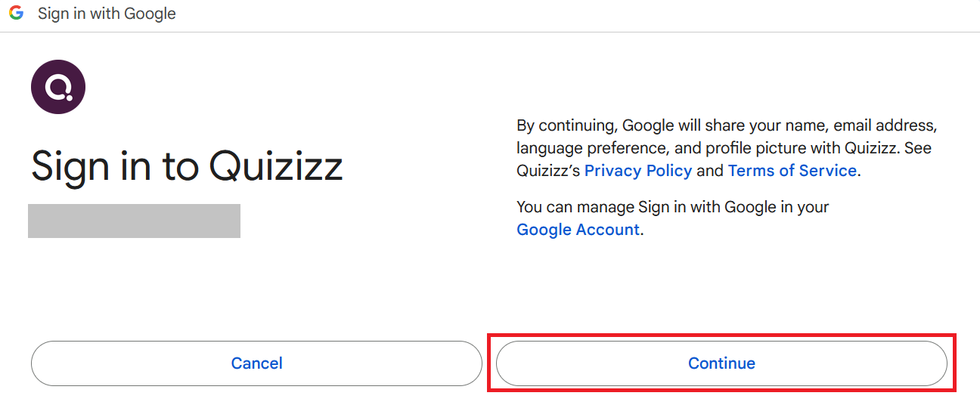Click the 'Sign in to Quizizz' heading
The image size is (980, 405).
click(187, 165)
